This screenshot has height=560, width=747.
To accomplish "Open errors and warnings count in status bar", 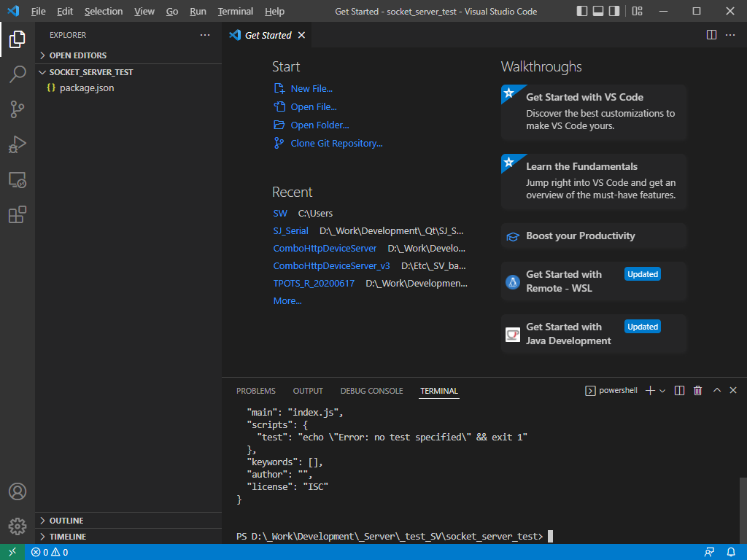I will (50, 553).
